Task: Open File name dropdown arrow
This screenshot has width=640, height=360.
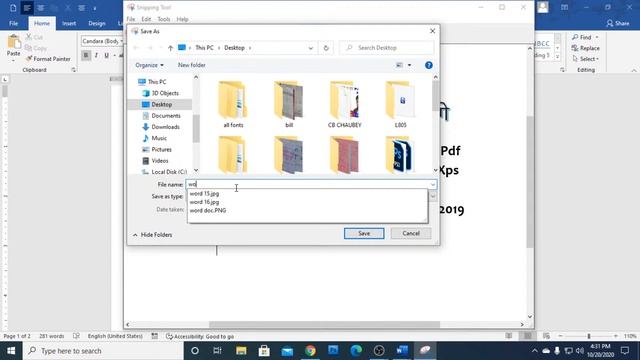Action: [433, 185]
